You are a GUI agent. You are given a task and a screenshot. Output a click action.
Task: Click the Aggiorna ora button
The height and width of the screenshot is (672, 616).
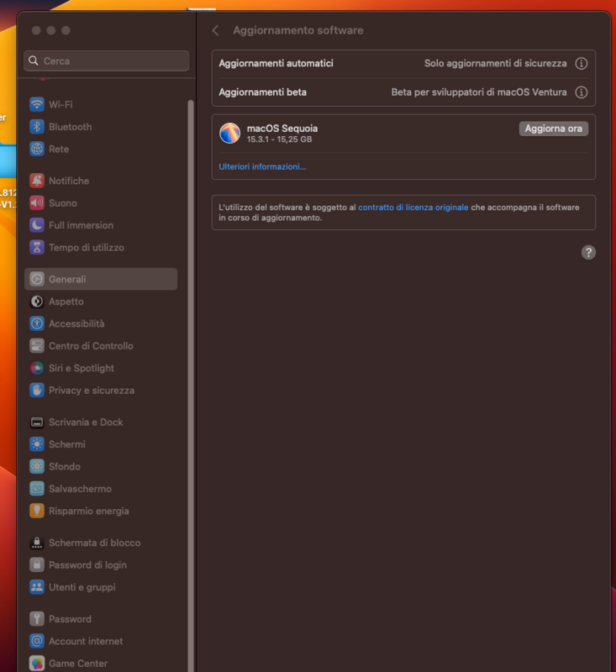(x=554, y=129)
